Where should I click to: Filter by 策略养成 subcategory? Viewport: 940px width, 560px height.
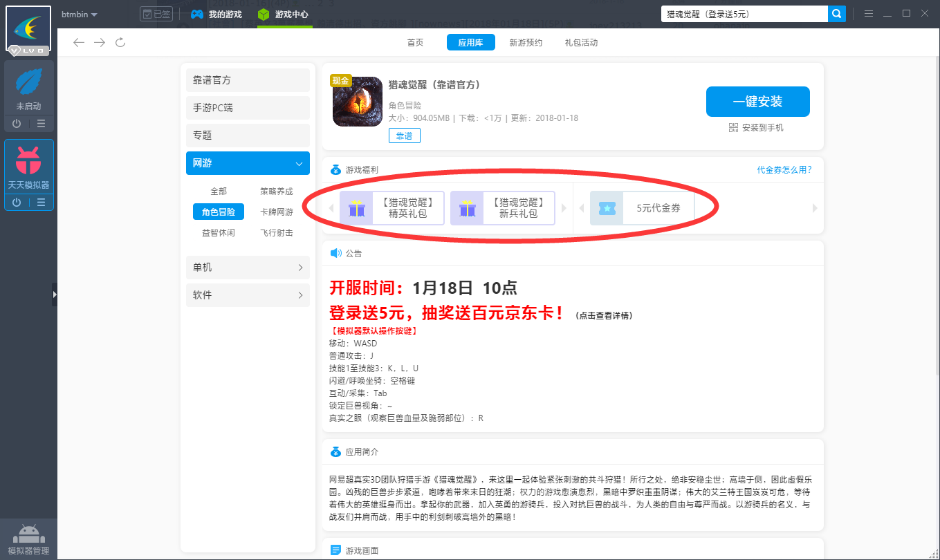click(x=277, y=192)
